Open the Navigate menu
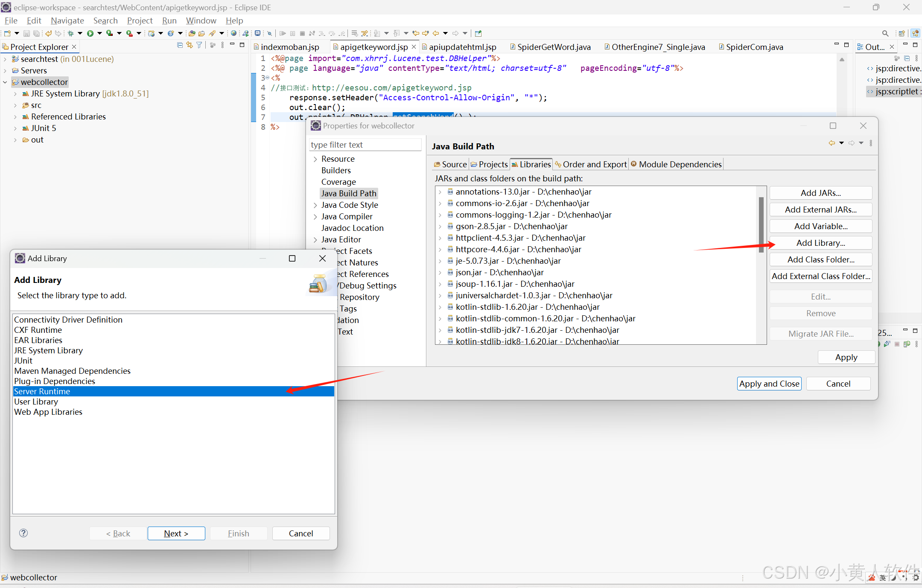The height and width of the screenshot is (588, 922). tap(67, 20)
